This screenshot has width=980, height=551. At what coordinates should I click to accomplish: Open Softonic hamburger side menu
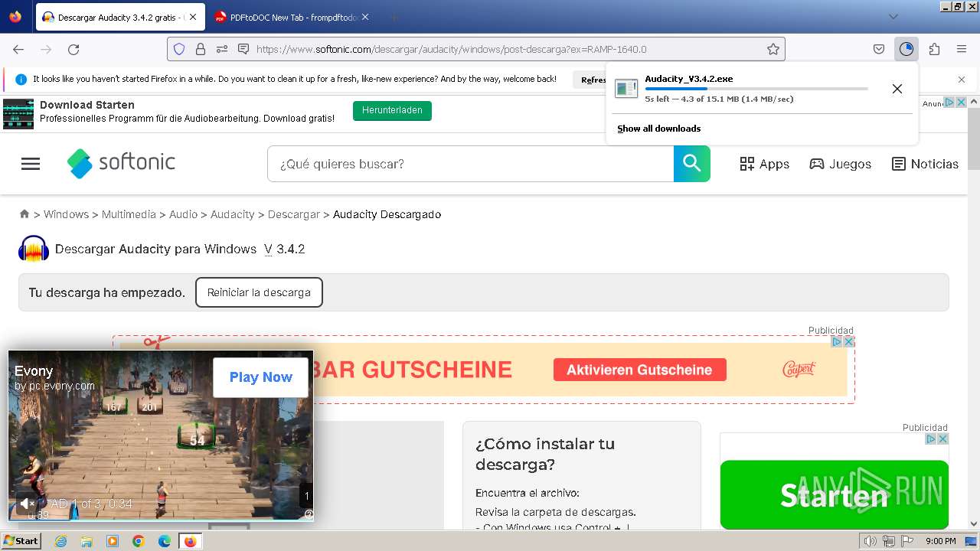(x=31, y=164)
